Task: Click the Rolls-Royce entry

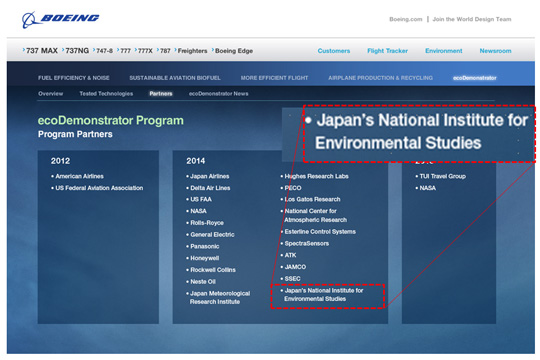Action: click(x=207, y=223)
